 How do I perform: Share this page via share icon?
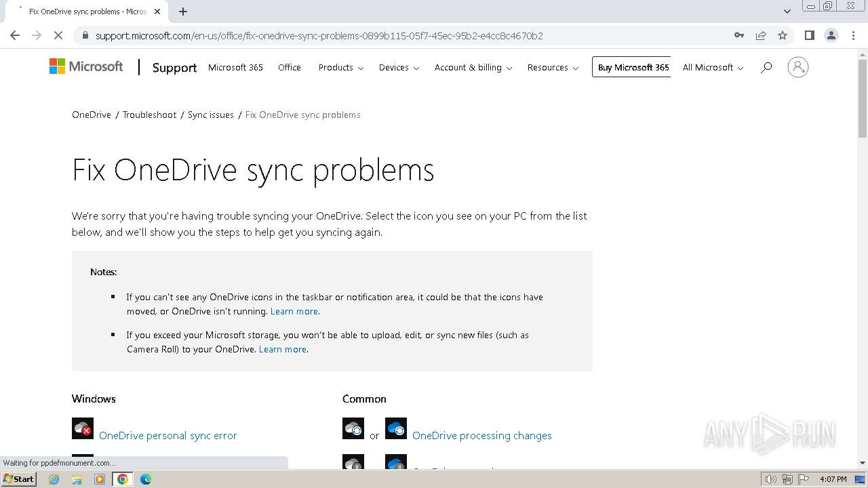(x=761, y=35)
